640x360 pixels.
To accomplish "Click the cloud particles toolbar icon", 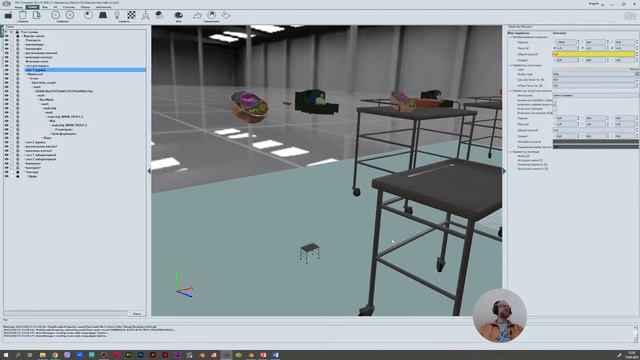I will (160, 16).
